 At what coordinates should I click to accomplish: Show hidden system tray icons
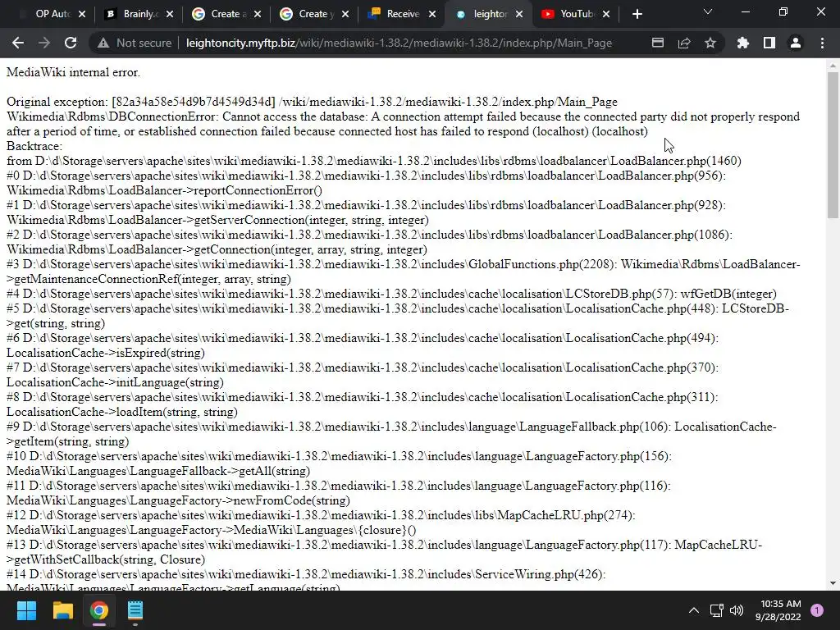pyautogui.click(x=694, y=610)
